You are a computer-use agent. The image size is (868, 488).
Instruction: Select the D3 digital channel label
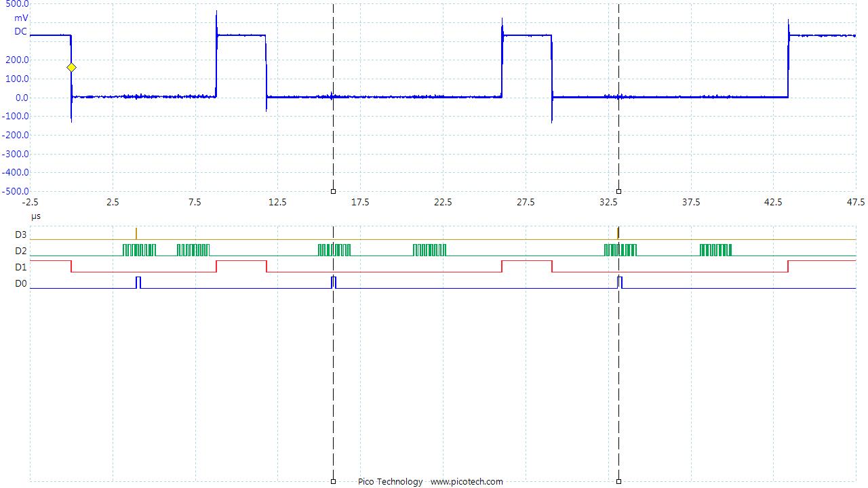pyautogui.click(x=20, y=235)
